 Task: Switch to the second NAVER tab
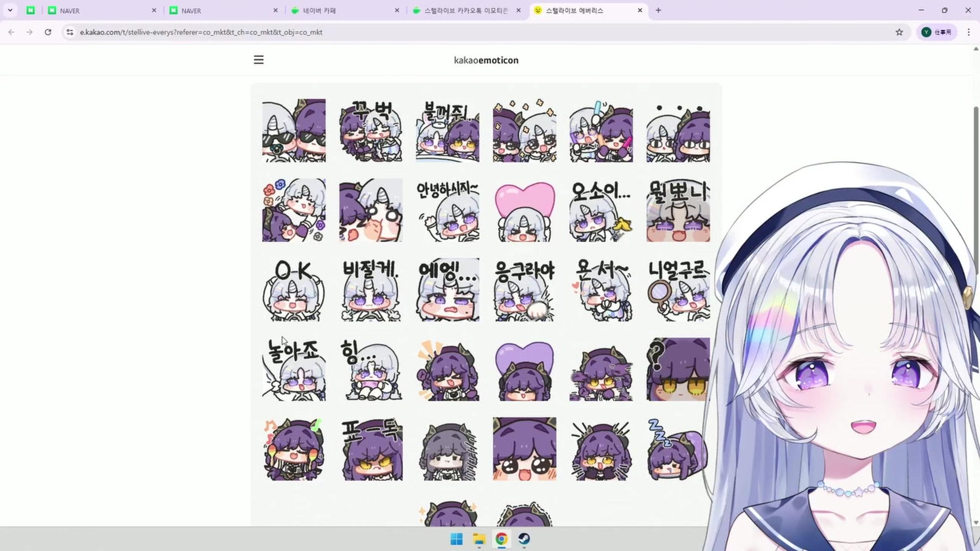224,10
